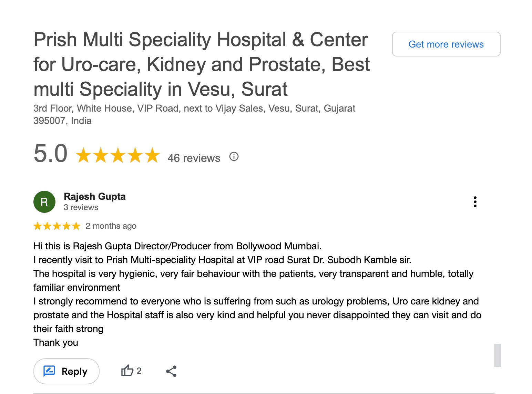This screenshot has height=394, width=532.
Task: Click the small five-star rating on the review
Action: click(57, 226)
